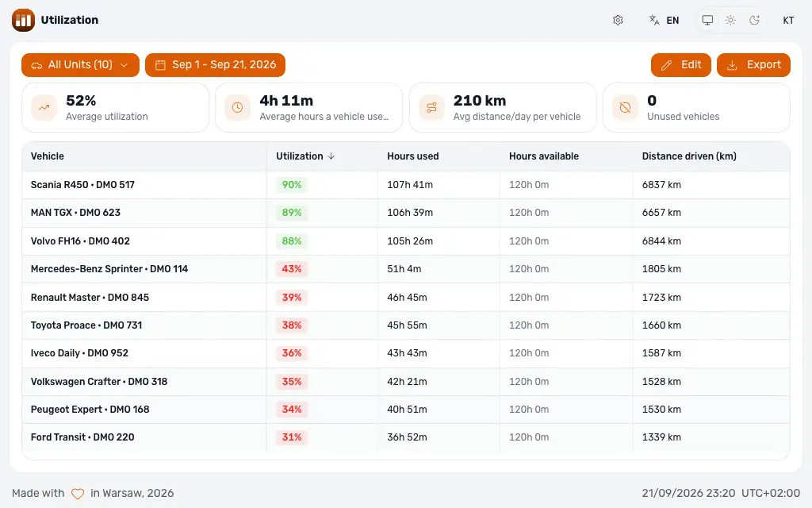
Task: Click the Export button
Action: [753, 65]
